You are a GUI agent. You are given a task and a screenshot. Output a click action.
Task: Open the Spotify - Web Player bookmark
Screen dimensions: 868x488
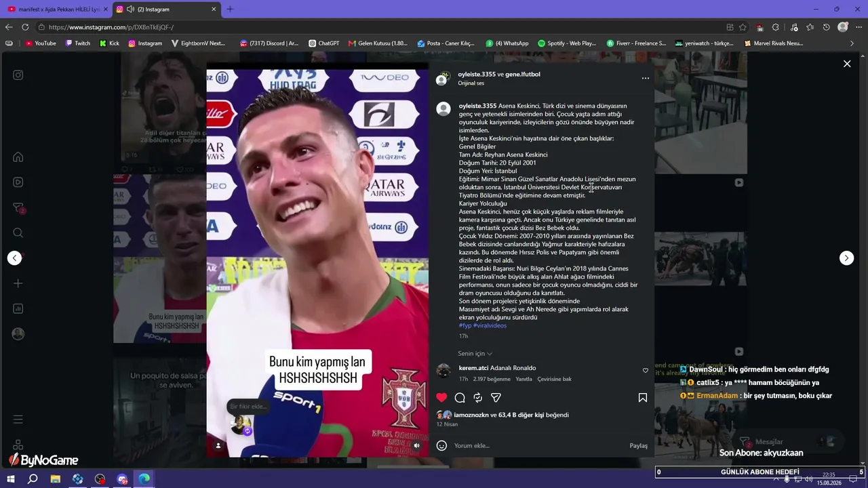[x=567, y=43]
